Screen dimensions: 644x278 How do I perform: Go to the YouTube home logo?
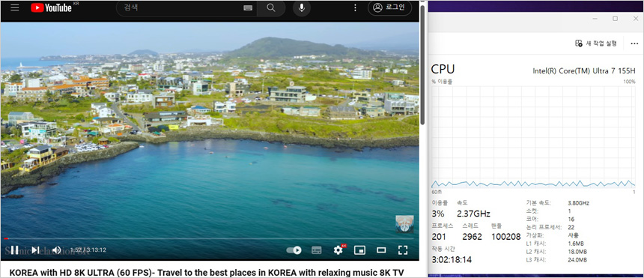tap(52, 7)
